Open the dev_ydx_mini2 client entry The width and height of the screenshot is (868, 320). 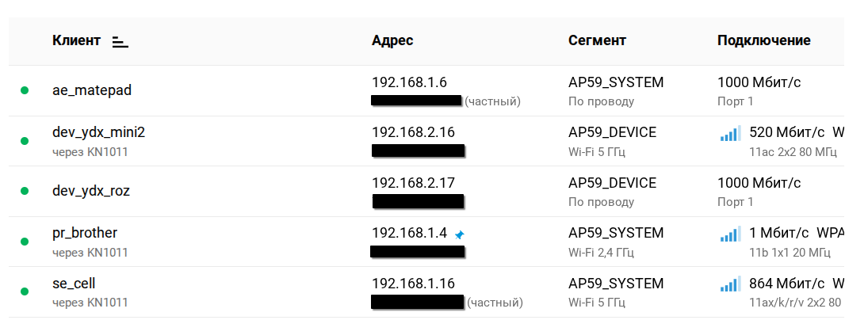(98, 132)
